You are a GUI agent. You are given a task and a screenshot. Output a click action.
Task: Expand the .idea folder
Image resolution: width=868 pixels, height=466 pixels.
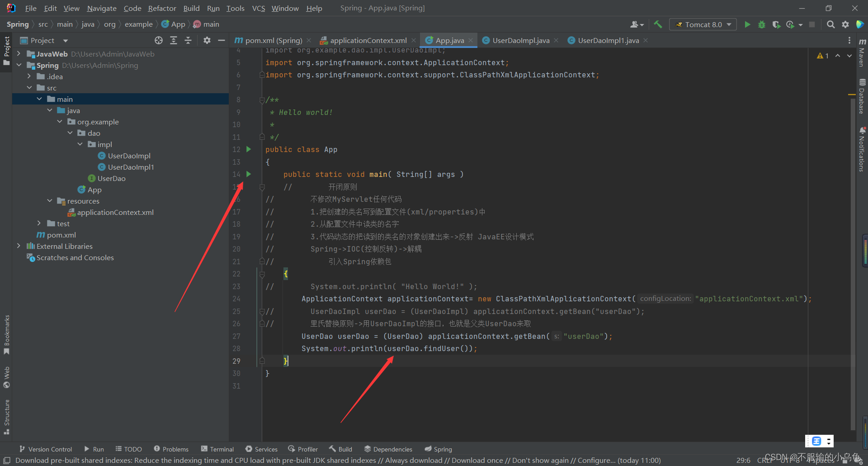29,76
